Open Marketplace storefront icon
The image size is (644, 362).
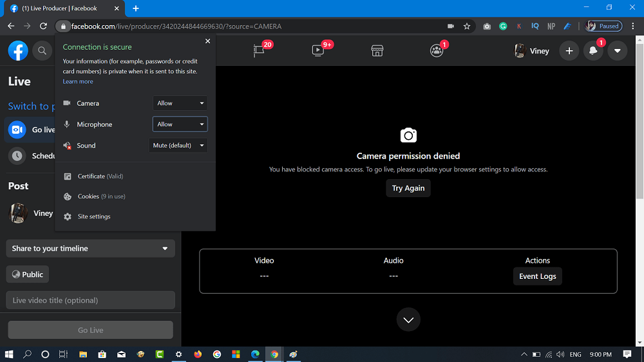pyautogui.click(x=377, y=50)
